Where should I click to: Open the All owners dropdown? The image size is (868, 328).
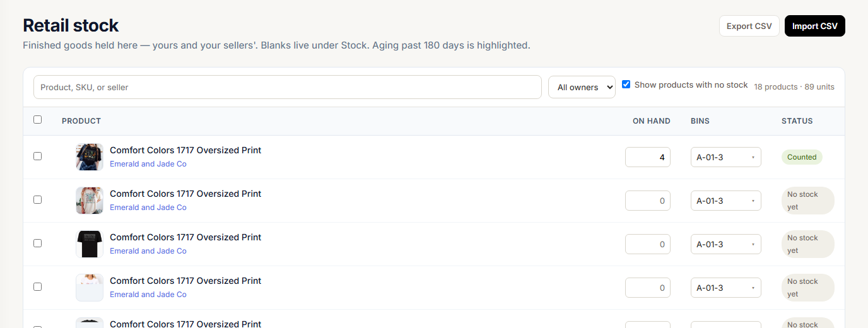[x=582, y=87]
